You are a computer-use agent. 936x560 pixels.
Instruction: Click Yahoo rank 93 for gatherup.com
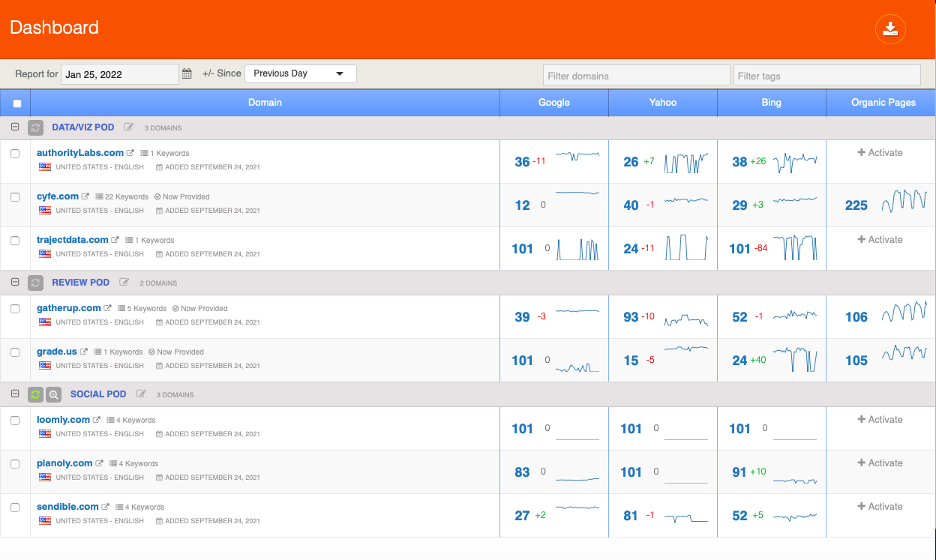click(631, 317)
